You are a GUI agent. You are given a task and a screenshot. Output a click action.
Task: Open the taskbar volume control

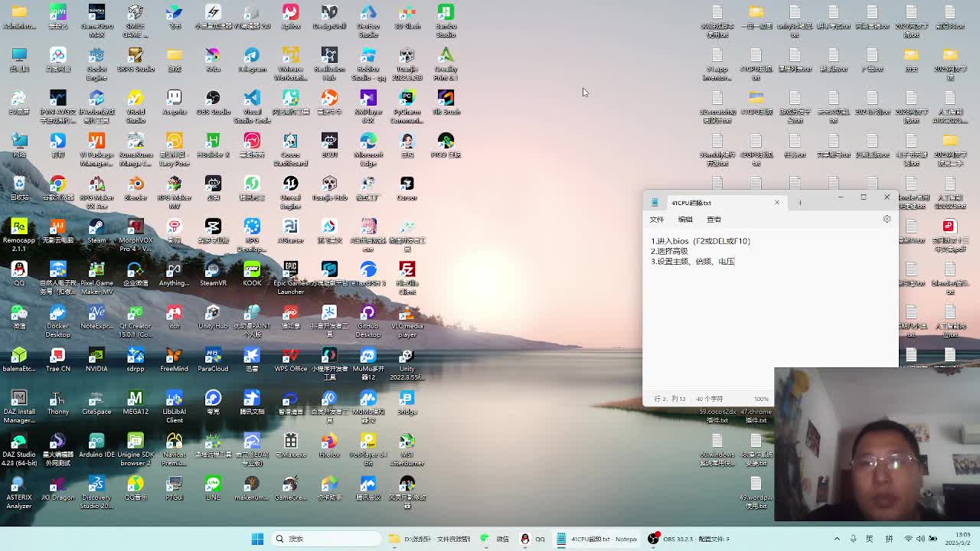click(920, 539)
